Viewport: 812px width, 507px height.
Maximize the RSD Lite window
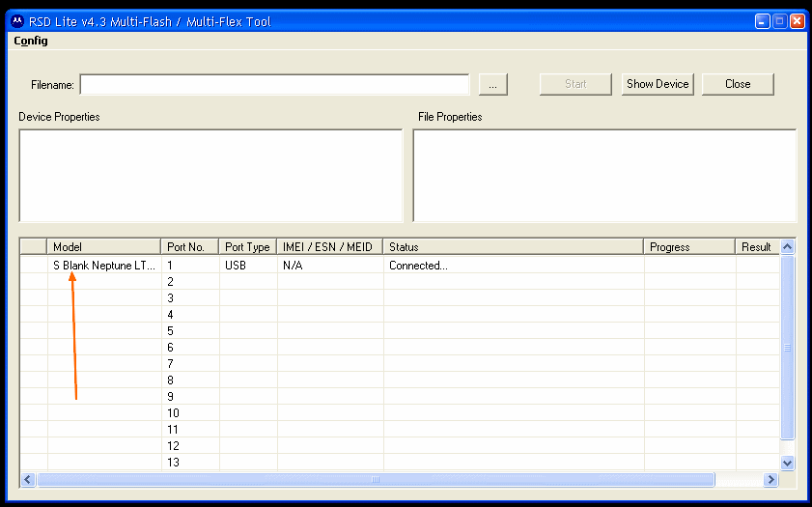[780, 21]
